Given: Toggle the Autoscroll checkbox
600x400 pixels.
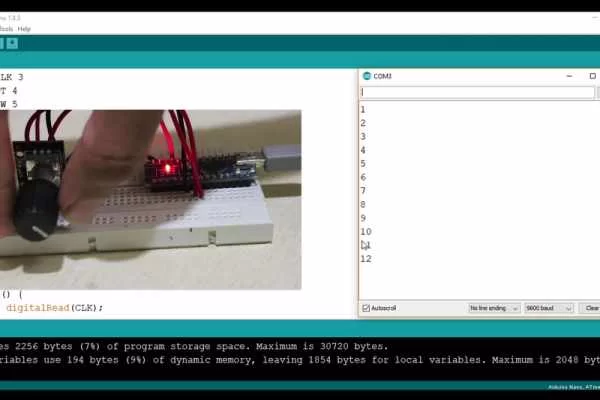Looking at the screenshot, I should coord(366,308).
